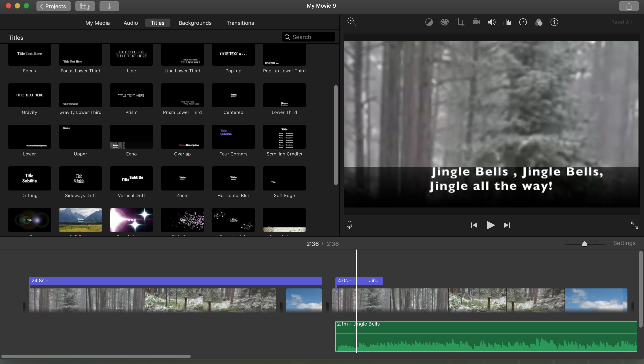
Task: Select the cropping tool icon
Action: [460, 22]
